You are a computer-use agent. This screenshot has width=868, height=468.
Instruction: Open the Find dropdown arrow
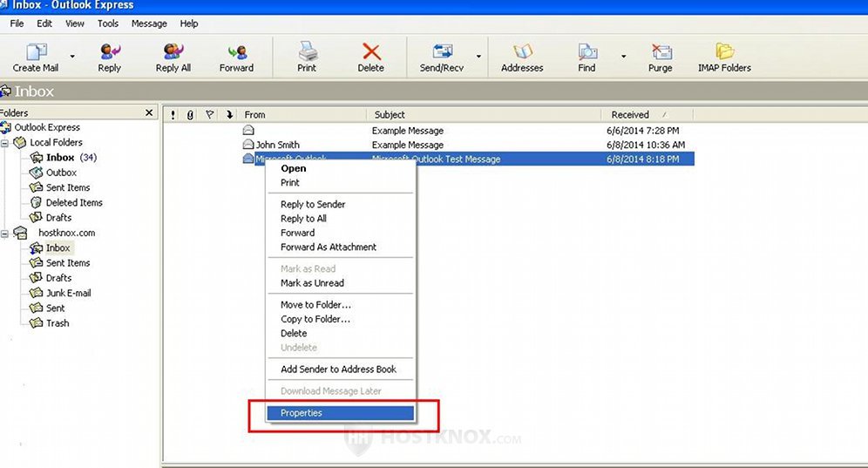[x=623, y=57]
